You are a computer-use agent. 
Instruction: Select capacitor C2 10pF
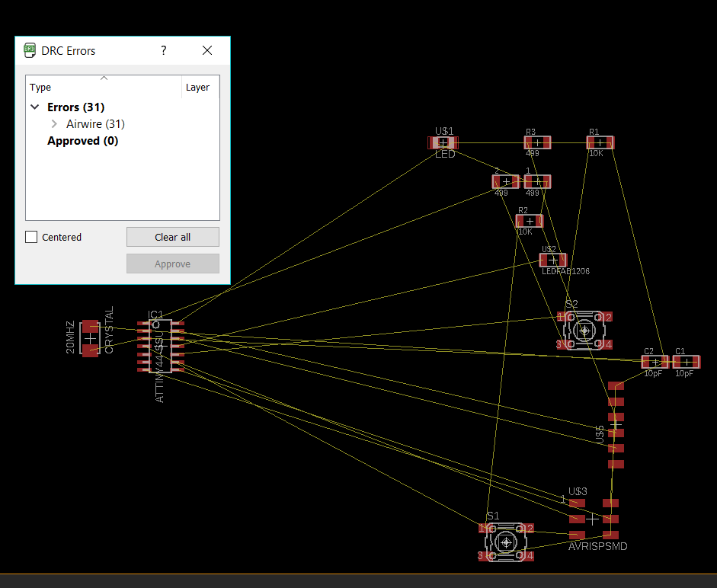point(655,362)
